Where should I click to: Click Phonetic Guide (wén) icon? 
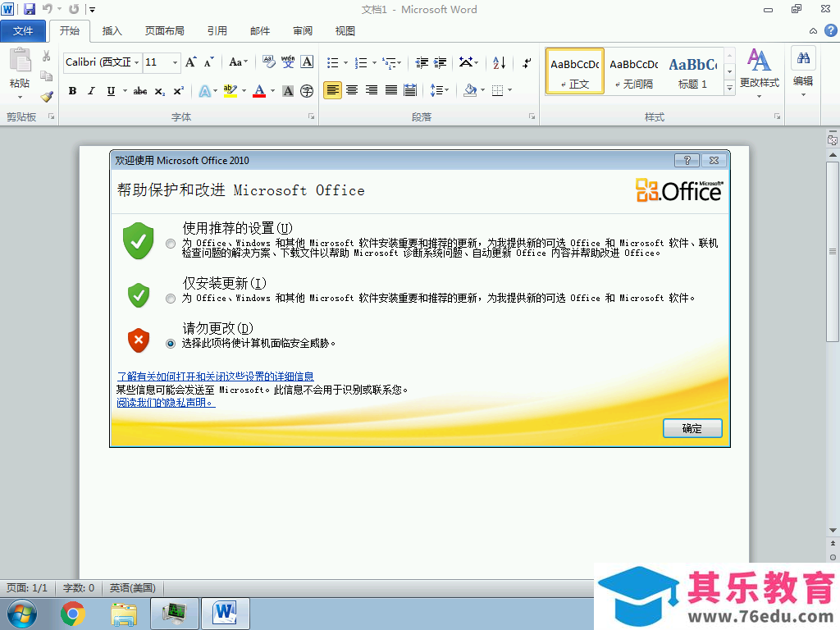(x=288, y=62)
